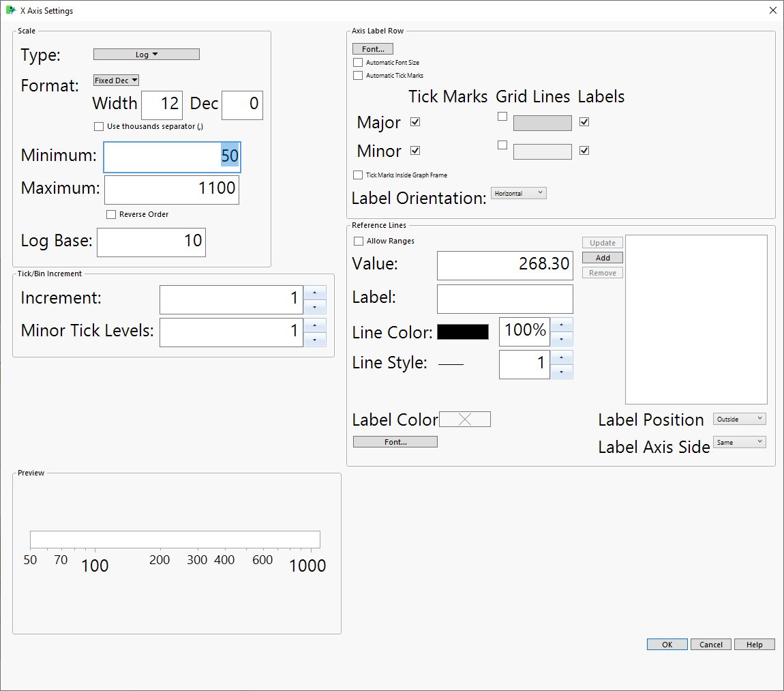Click Add to create a reference line
This screenshot has width=784, height=691.
pyautogui.click(x=602, y=257)
